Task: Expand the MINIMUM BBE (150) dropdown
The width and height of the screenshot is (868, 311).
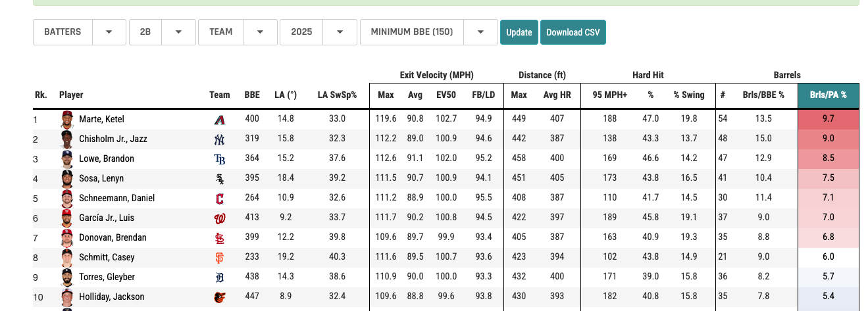Action: (428, 32)
